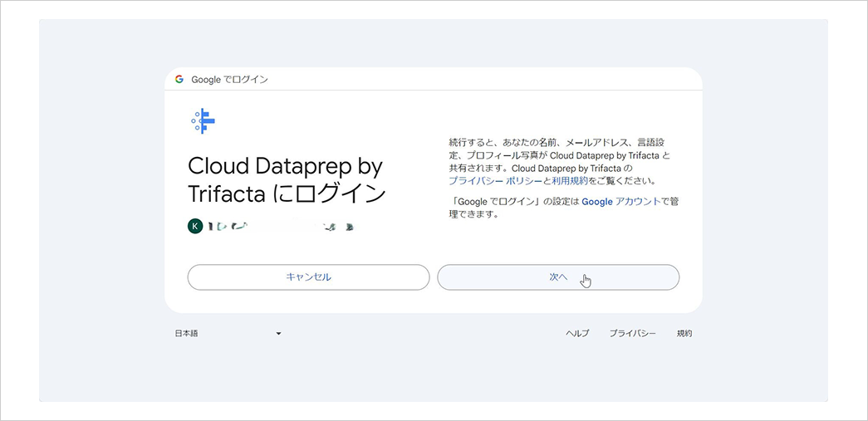Click the プライバシー footer link

click(633, 334)
